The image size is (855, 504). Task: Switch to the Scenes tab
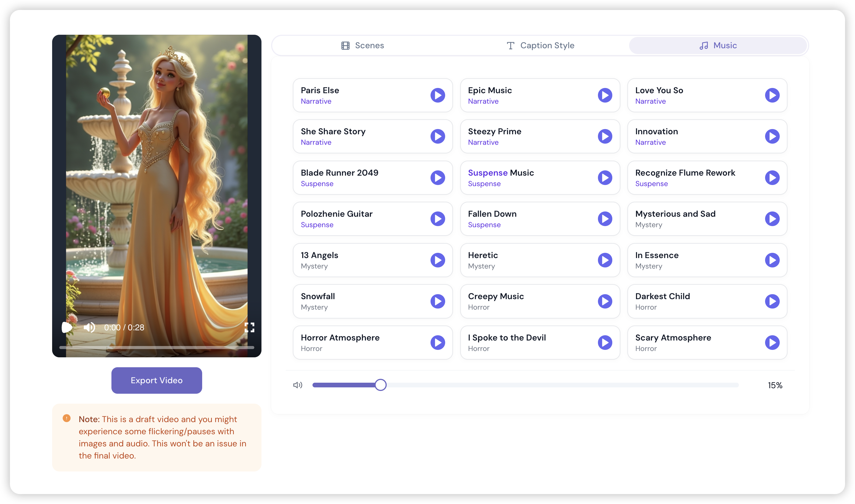pos(362,45)
